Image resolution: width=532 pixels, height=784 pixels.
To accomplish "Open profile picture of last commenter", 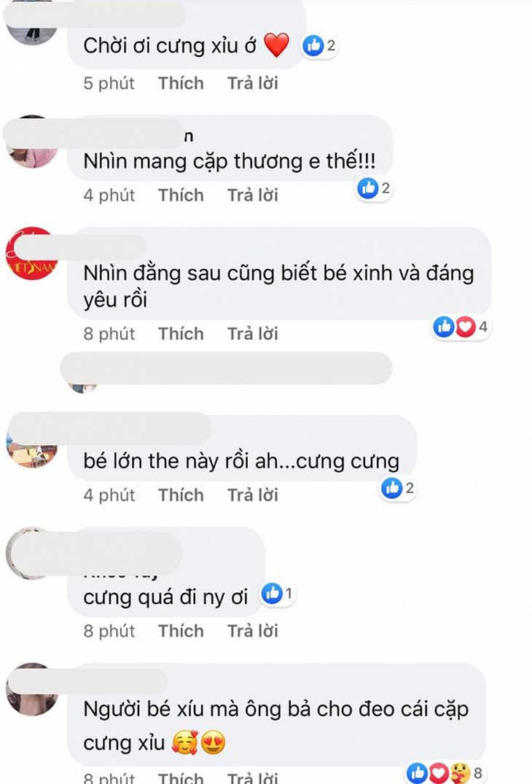I will [x=32, y=689].
